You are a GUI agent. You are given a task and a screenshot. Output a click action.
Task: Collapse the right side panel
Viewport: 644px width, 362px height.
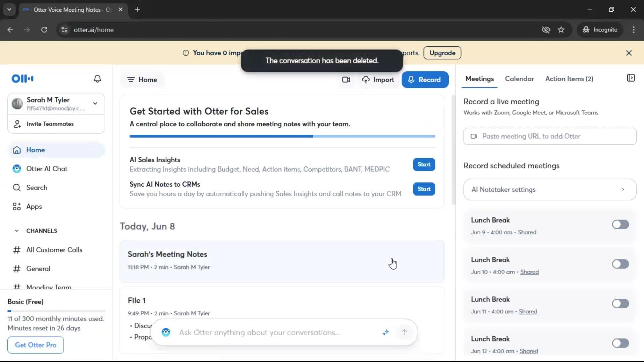coord(631,78)
